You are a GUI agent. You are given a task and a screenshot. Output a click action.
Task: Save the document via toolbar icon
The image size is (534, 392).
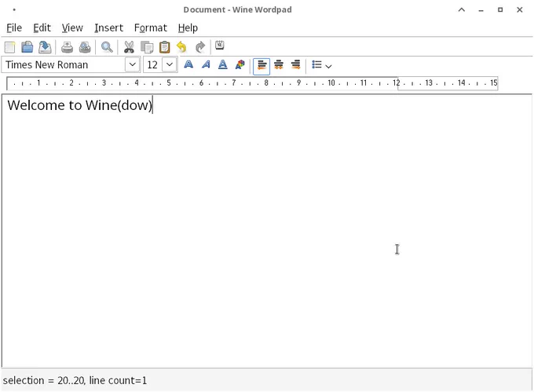(x=45, y=47)
